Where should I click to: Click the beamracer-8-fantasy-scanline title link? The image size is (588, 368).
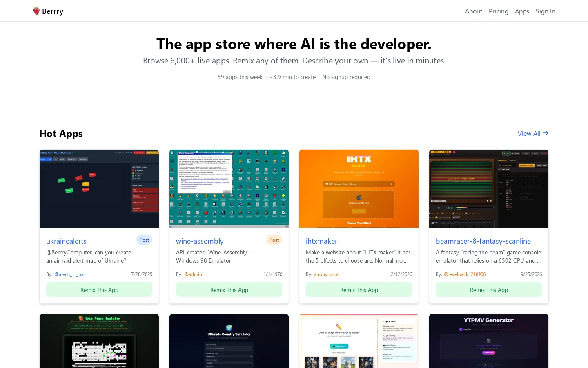click(483, 241)
